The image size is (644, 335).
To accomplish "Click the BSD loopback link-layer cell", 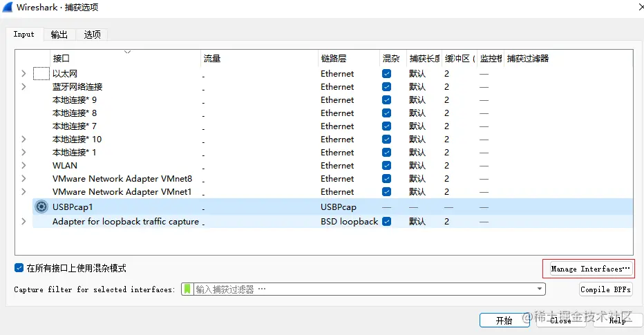I will click(x=349, y=221).
